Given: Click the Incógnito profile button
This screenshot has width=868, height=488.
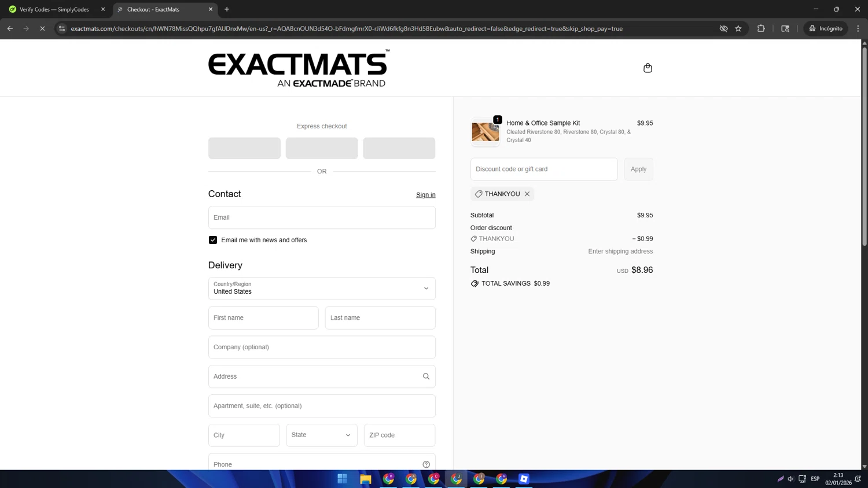Looking at the screenshot, I should [x=826, y=28].
